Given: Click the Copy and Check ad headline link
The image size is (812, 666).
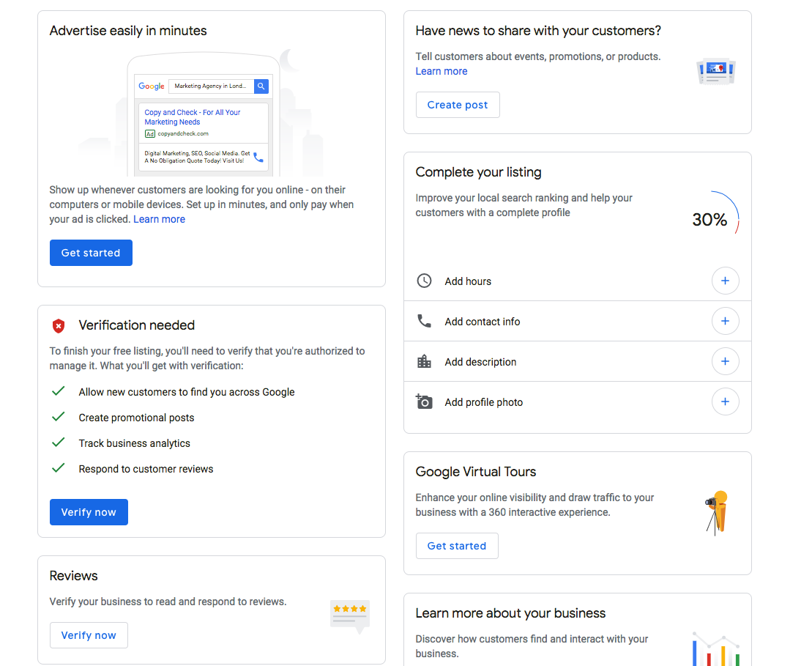Looking at the screenshot, I should (x=192, y=117).
